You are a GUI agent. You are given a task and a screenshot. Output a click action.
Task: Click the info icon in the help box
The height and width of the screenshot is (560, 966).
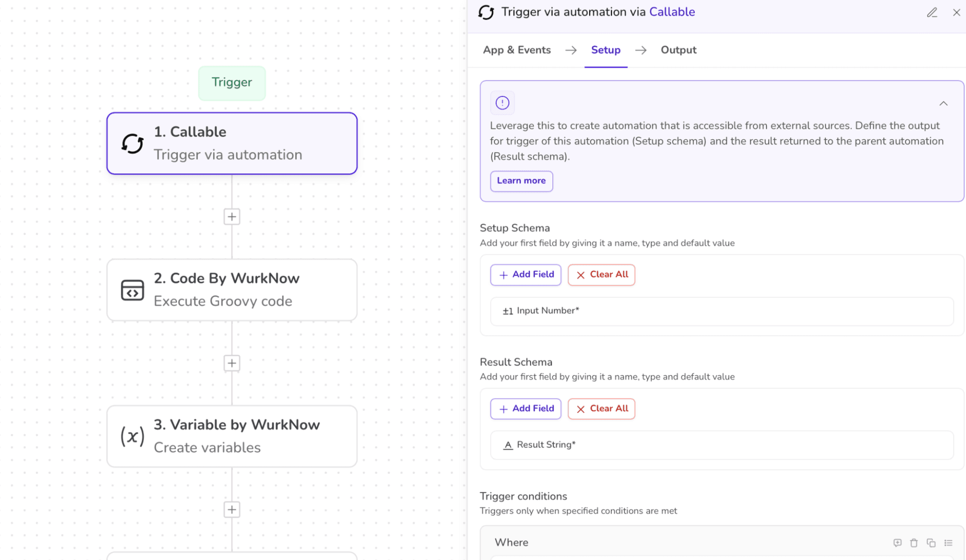tap(502, 103)
